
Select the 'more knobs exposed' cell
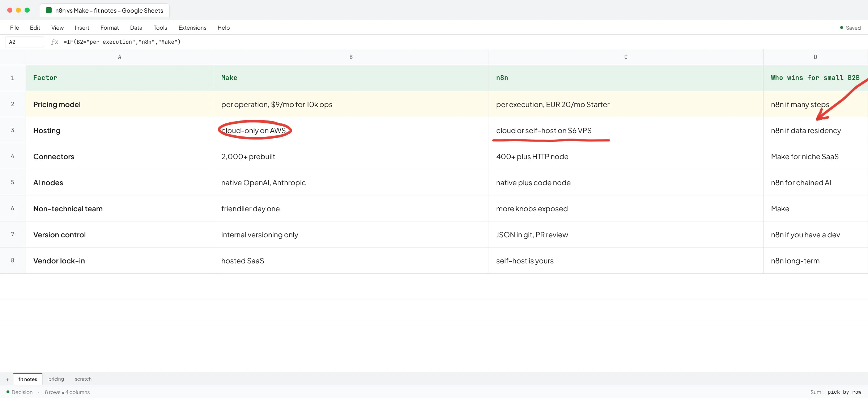tap(626, 208)
